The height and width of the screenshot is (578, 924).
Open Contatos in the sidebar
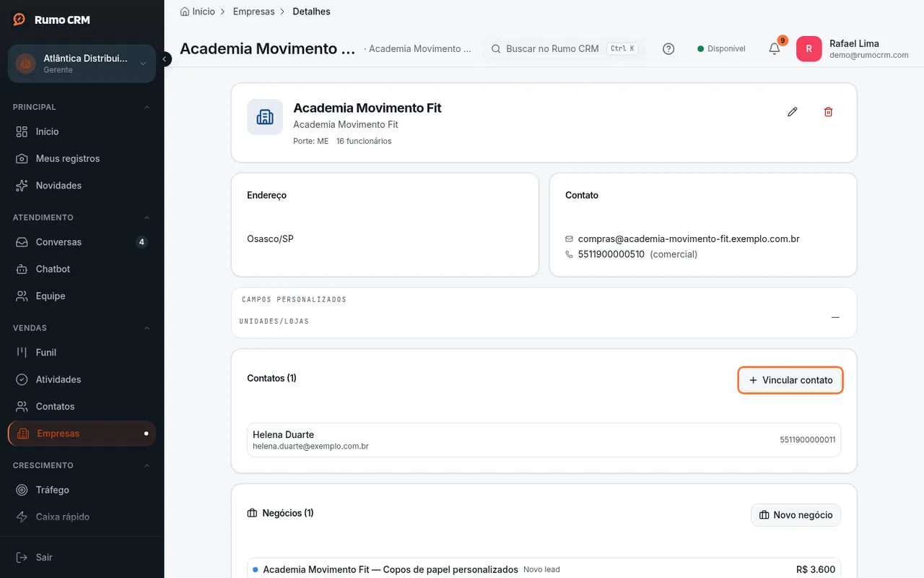click(x=82, y=407)
